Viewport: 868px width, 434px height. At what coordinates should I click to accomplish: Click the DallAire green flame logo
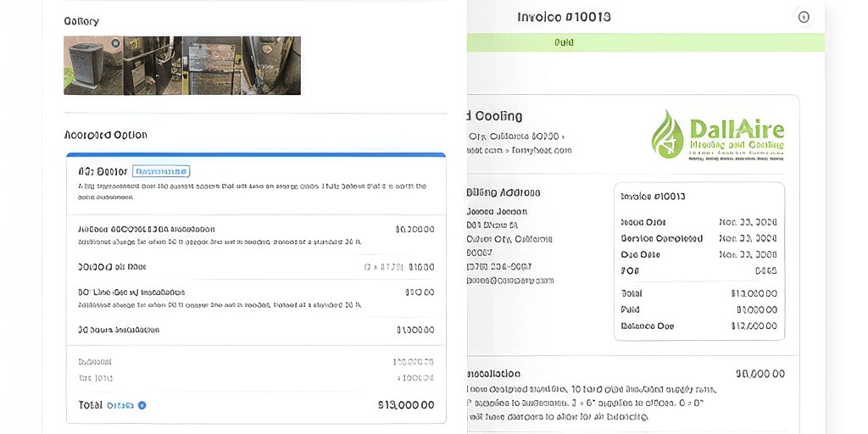668,135
